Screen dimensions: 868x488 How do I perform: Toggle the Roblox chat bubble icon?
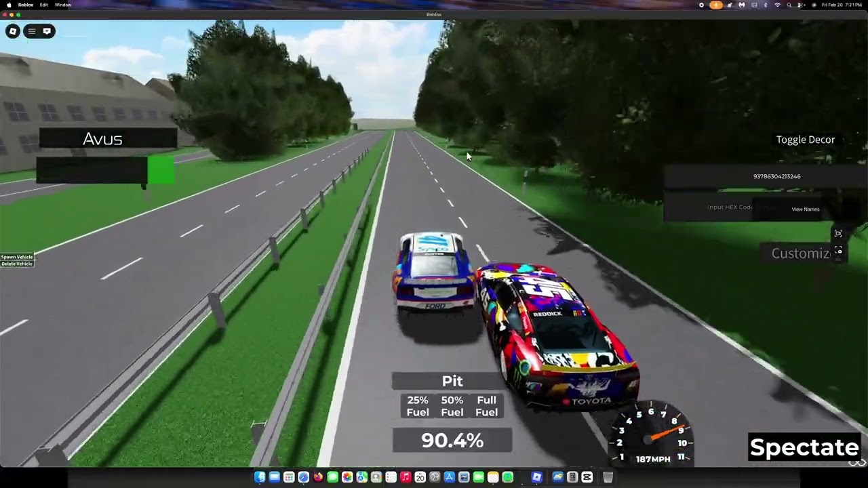pos(47,31)
